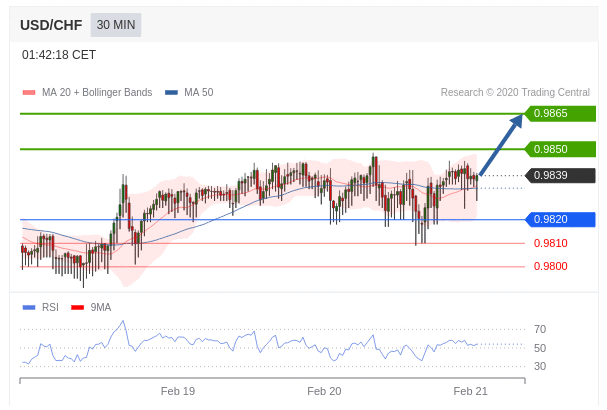The image size is (607, 410).
Task: Click the blue MA 50 legend swatch
Action: (x=171, y=93)
